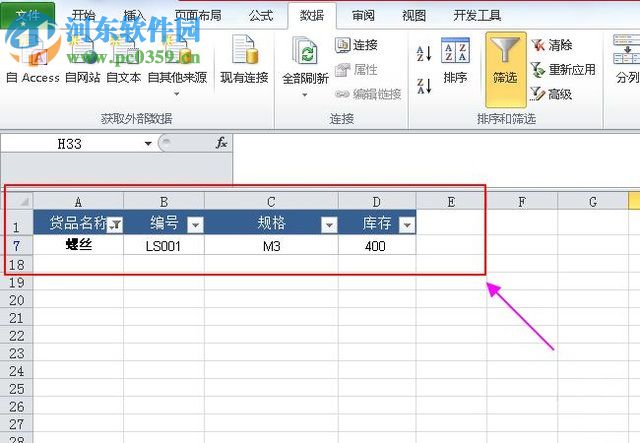The image size is (640, 443).
Task: Click the cell containing 400
Action: (x=377, y=245)
